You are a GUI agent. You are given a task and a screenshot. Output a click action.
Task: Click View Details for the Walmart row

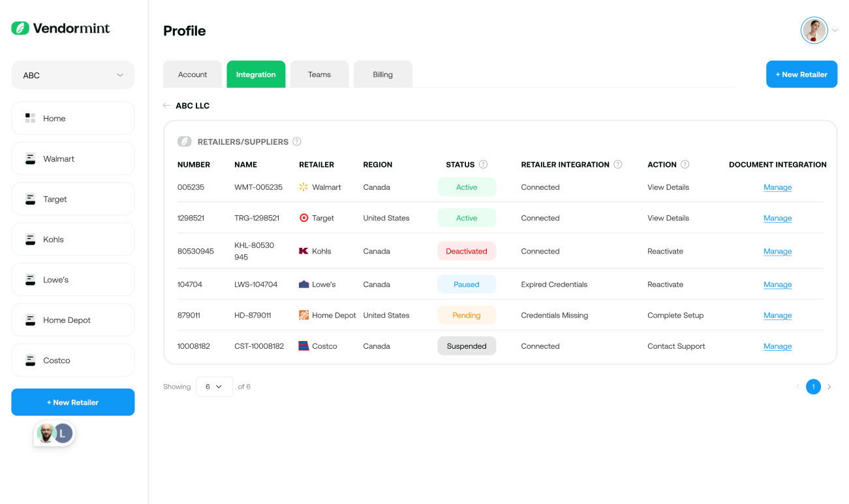668,187
